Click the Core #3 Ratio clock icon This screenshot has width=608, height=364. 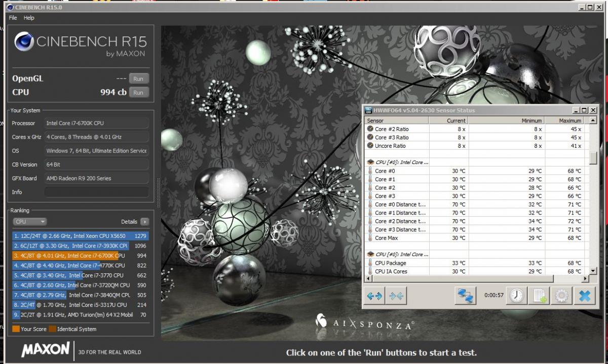point(370,137)
